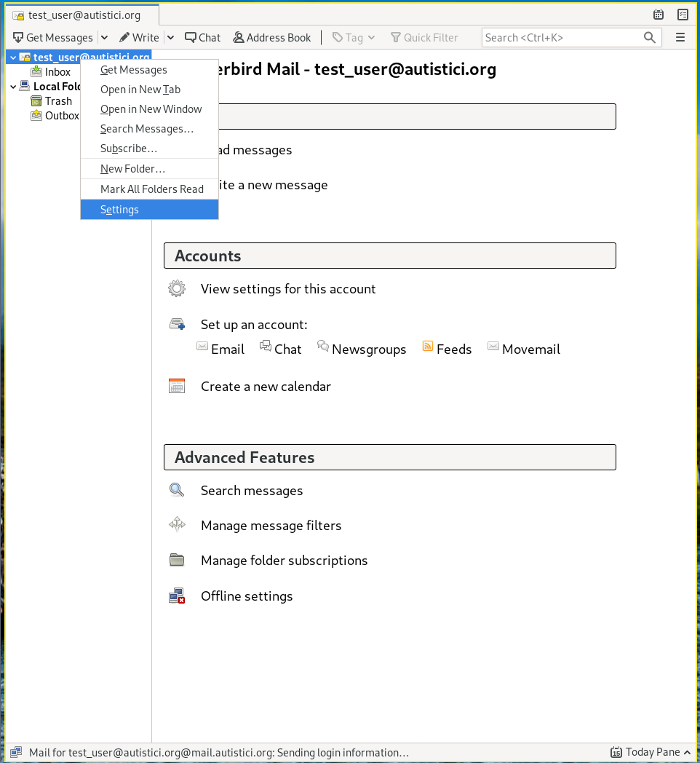Click the Today Pane calendar icon
The height and width of the screenshot is (763, 700).
pyautogui.click(x=616, y=752)
